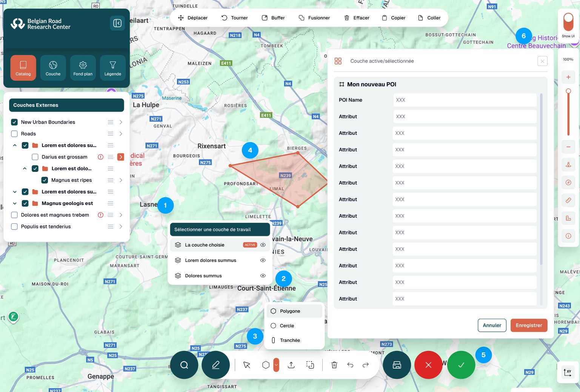Open the Légende tab

pyautogui.click(x=113, y=68)
